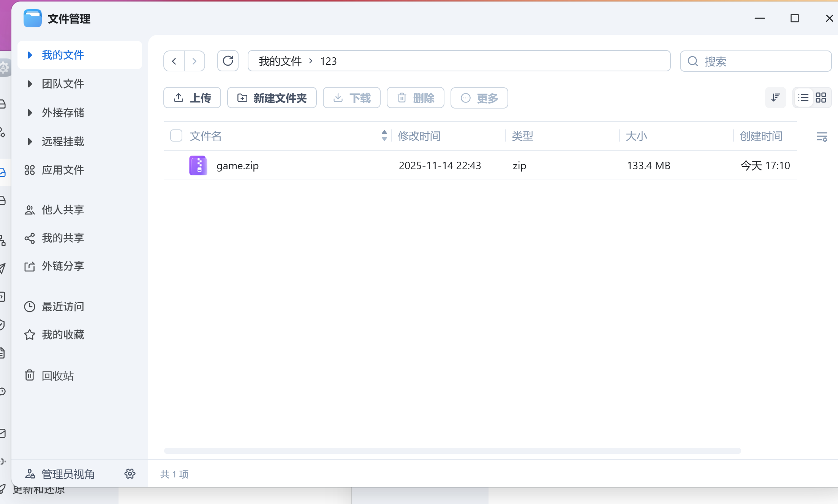The image size is (838, 504).
Task: Expand the 外接存储 tree node
Action: (x=30, y=112)
